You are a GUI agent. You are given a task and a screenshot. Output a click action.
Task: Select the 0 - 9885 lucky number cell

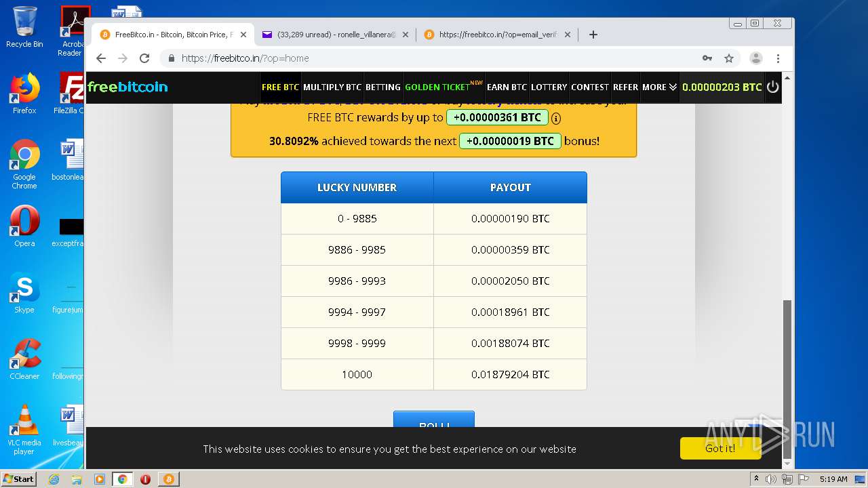pyautogui.click(x=357, y=219)
